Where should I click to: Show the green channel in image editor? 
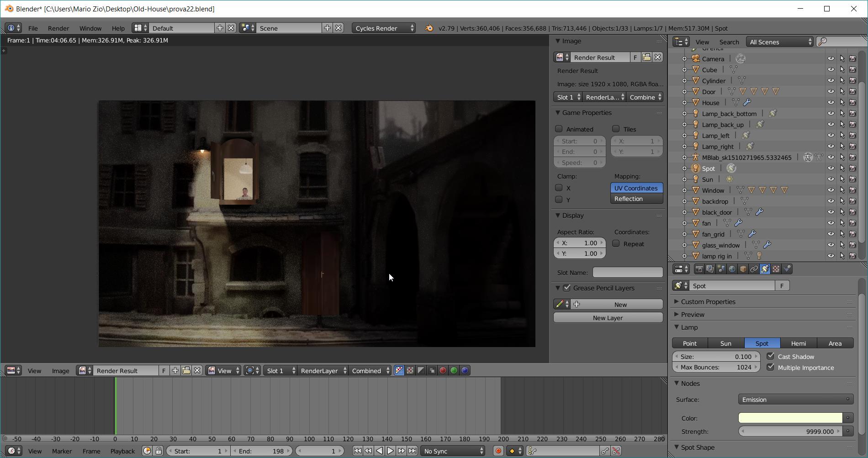pyautogui.click(x=454, y=370)
